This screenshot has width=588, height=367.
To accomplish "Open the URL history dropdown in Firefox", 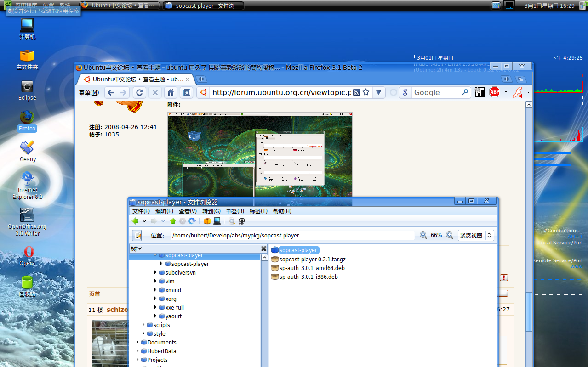I will point(378,92).
